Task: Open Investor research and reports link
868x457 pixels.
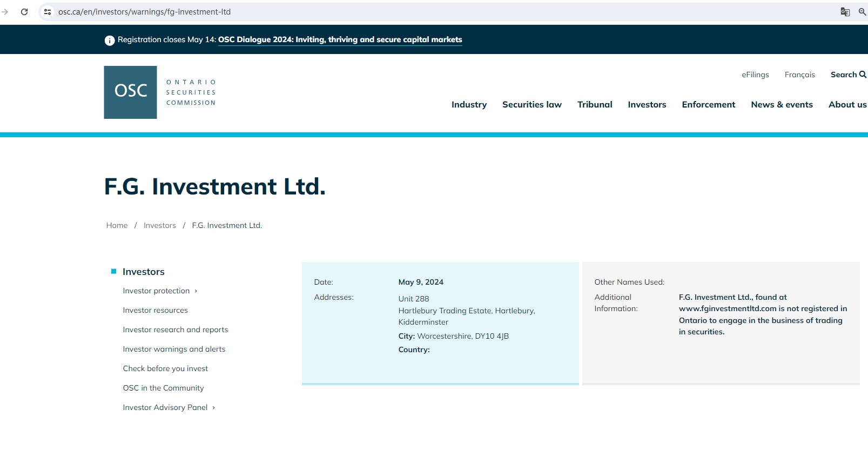Action: coord(176,330)
